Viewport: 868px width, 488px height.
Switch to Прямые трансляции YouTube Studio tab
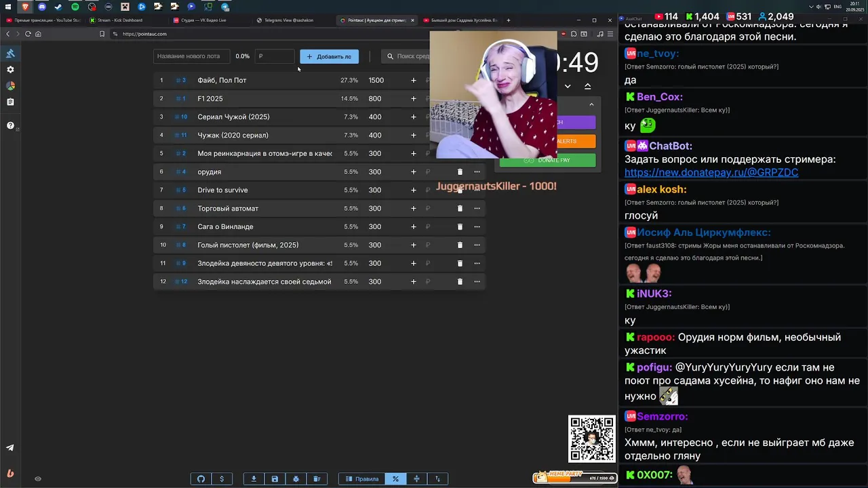[x=43, y=20]
